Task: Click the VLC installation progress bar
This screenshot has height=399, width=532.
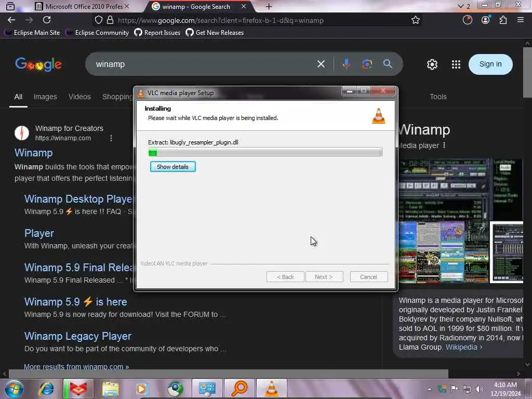Action: click(x=265, y=152)
